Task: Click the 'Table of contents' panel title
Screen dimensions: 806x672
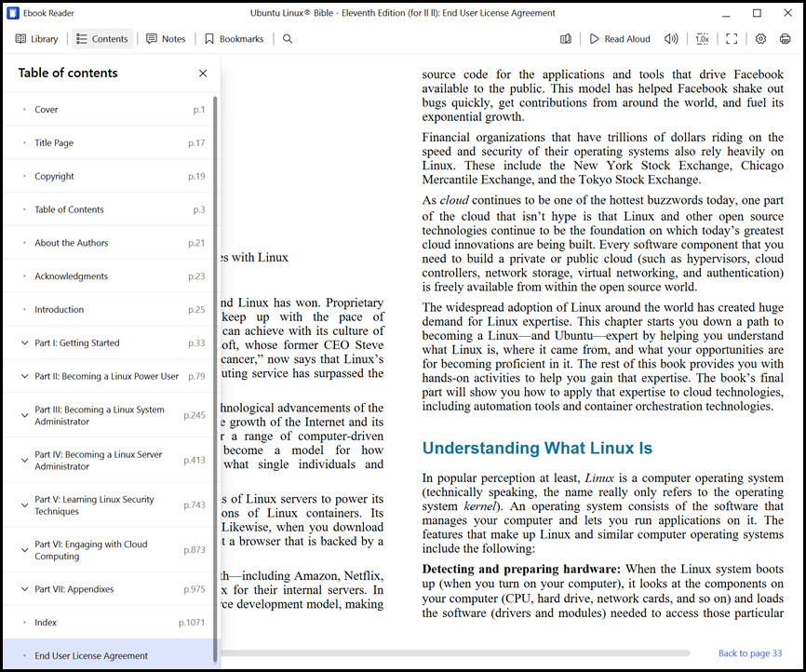Action: click(68, 73)
